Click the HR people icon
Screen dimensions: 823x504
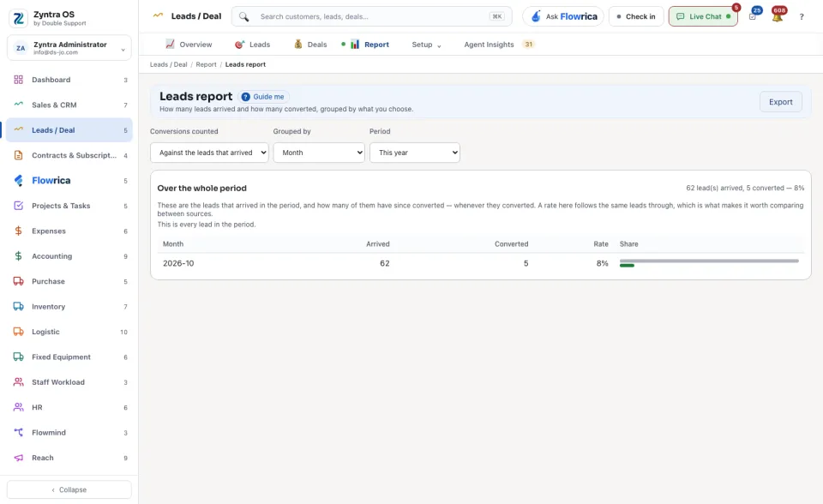[18, 407]
